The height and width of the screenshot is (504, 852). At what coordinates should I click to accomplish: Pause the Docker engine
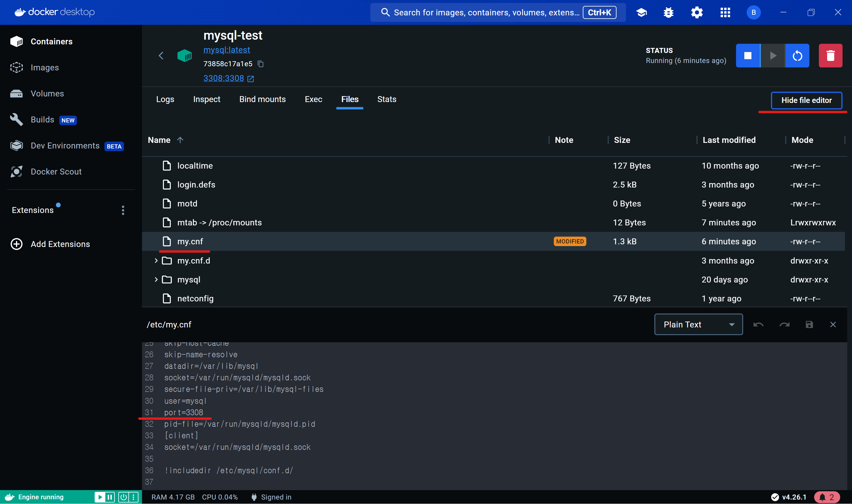pos(110,497)
